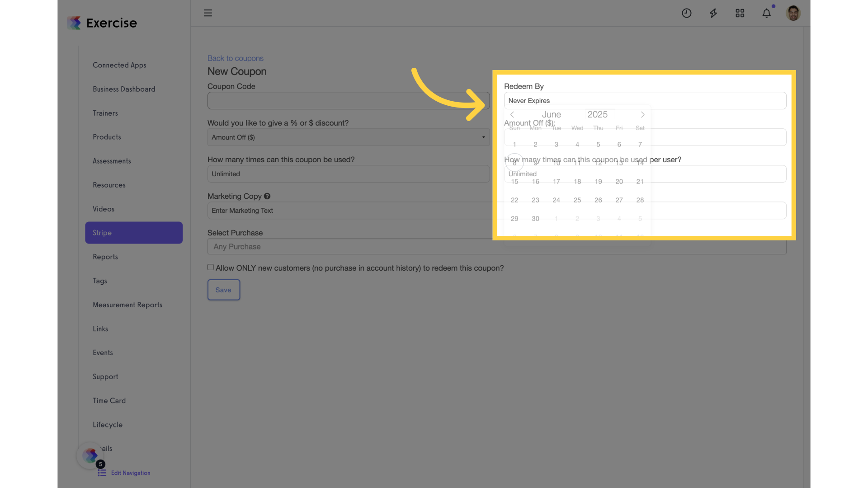Select June 1 in the calendar
This screenshot has height=488, width=868.
(514, 145)
